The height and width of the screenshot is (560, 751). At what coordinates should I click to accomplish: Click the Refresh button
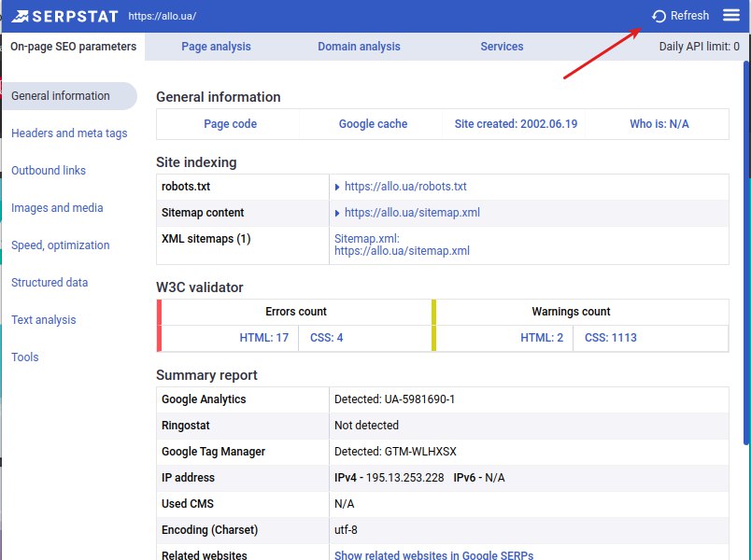680,16
